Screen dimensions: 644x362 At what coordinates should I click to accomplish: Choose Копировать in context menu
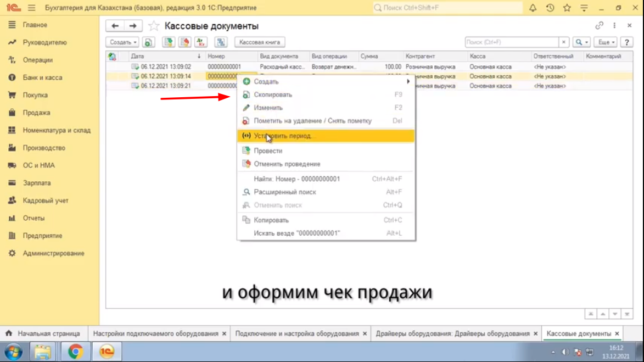[x=326, y=220]
